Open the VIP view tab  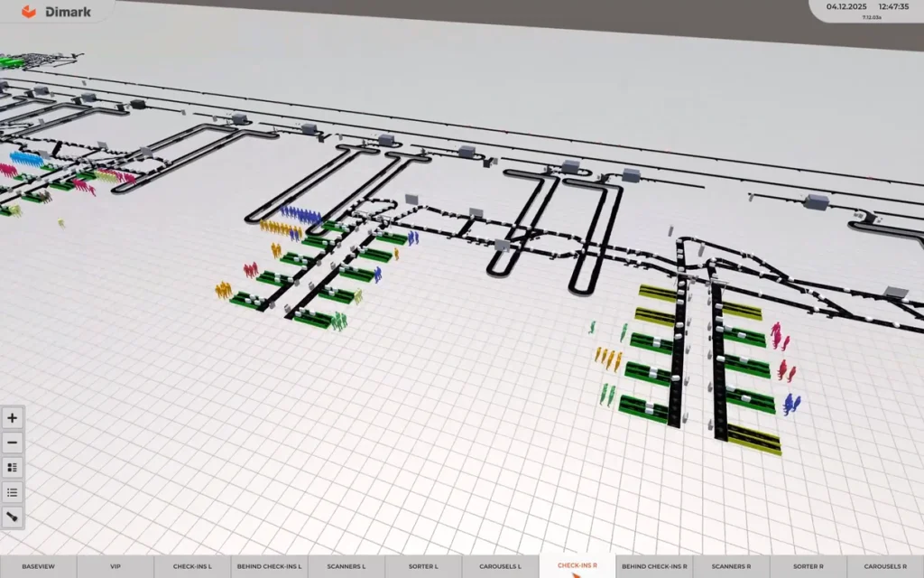pyautogui.click(x=115, y=566)
